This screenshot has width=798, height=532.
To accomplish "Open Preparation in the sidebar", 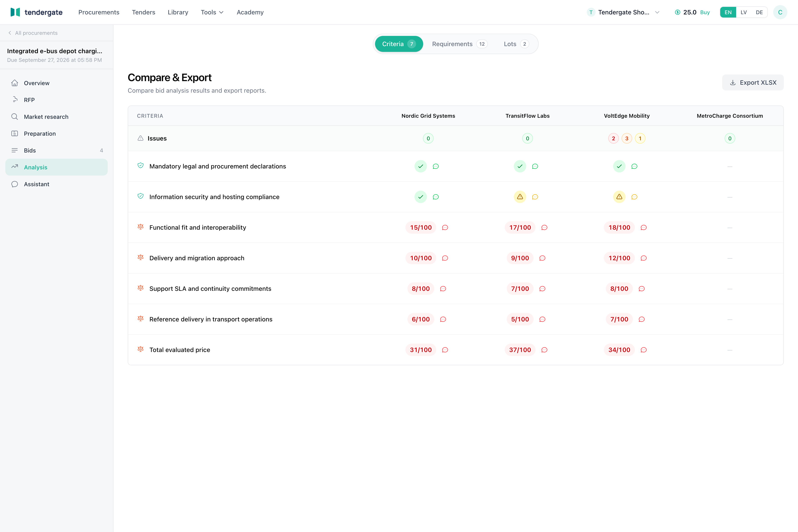I will coord(57,133).
